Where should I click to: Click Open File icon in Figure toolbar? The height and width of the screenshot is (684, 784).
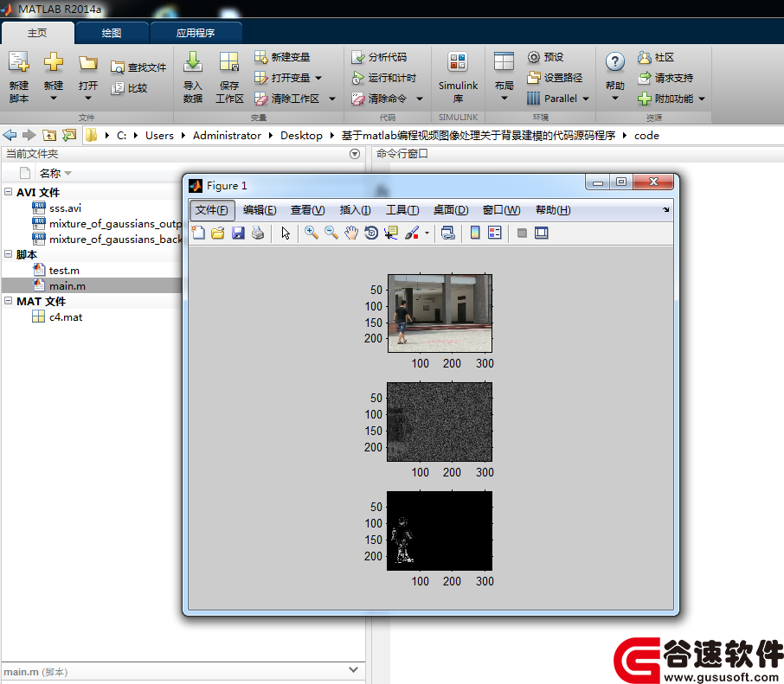click(x=218, y=233)
